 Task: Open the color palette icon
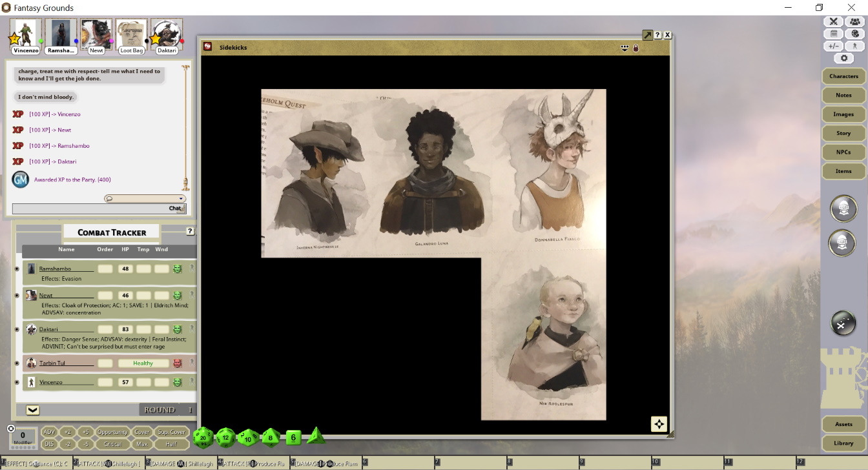click(855, 34)
